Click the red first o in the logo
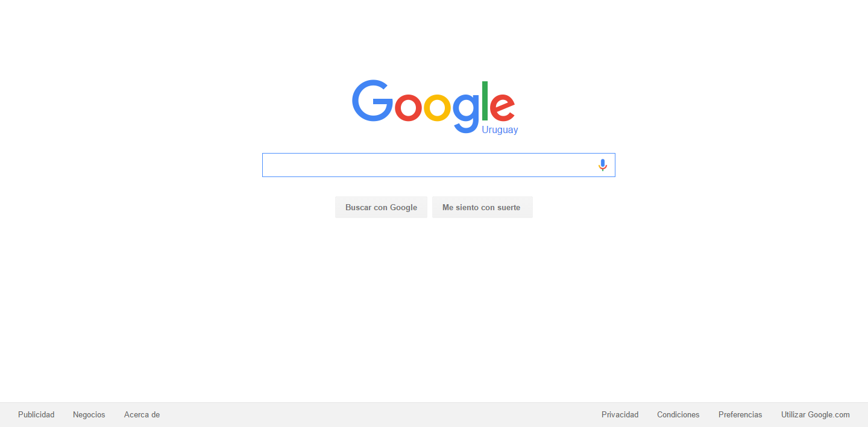The width and height of the screenshot is (868, 427). coord(408,108)
